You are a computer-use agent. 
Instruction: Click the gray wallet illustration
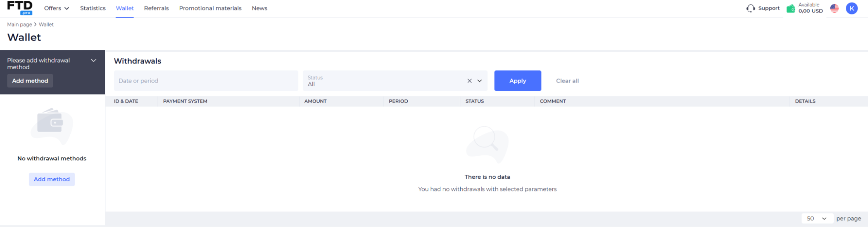point(52,125)
